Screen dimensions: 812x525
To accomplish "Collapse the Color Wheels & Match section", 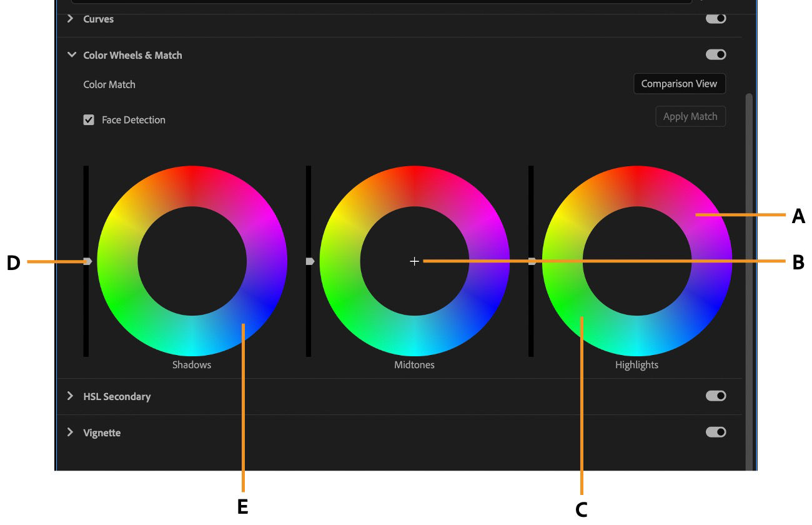I will pyautogui.click(x=72, y=55).
